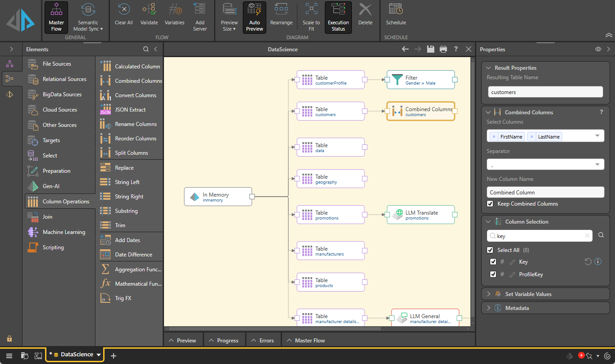Pick the Aggregation Functions element
This screenshot has height=364, width=615.
(130, 270)
